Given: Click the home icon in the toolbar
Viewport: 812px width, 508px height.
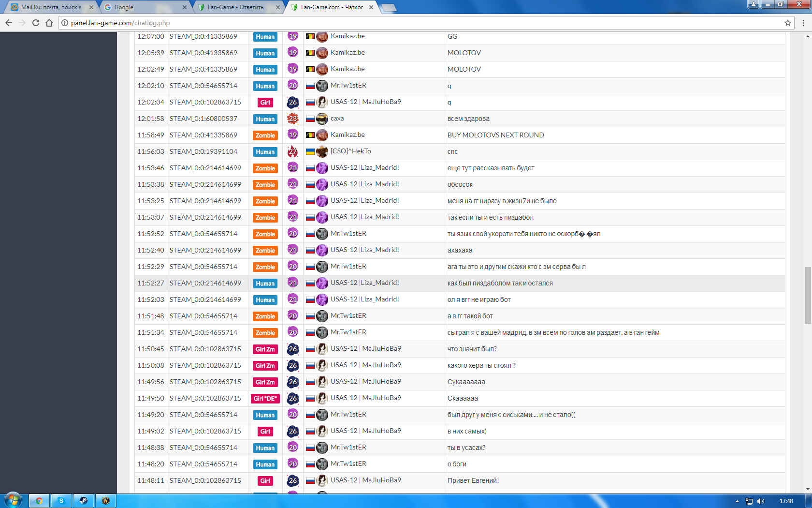Looking at the screenshot, I should pyautogui.click(x=49, y=23).
